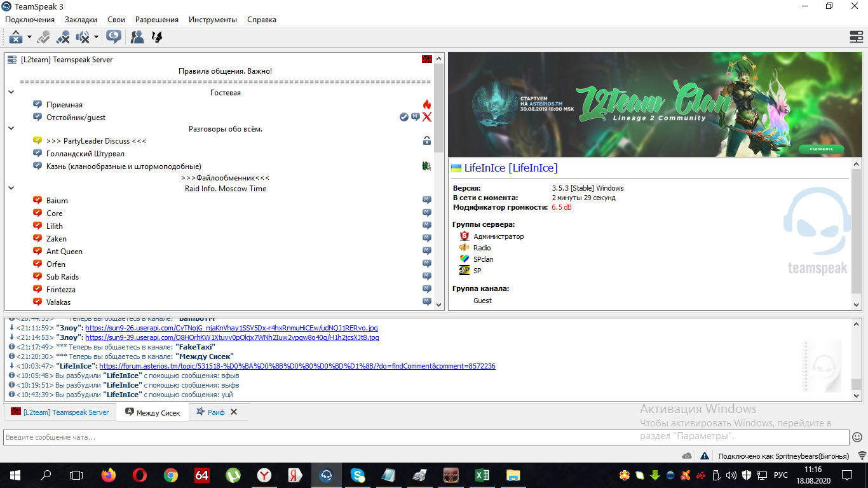
Task: Open the emoji smiley picker
Action: 857,437
